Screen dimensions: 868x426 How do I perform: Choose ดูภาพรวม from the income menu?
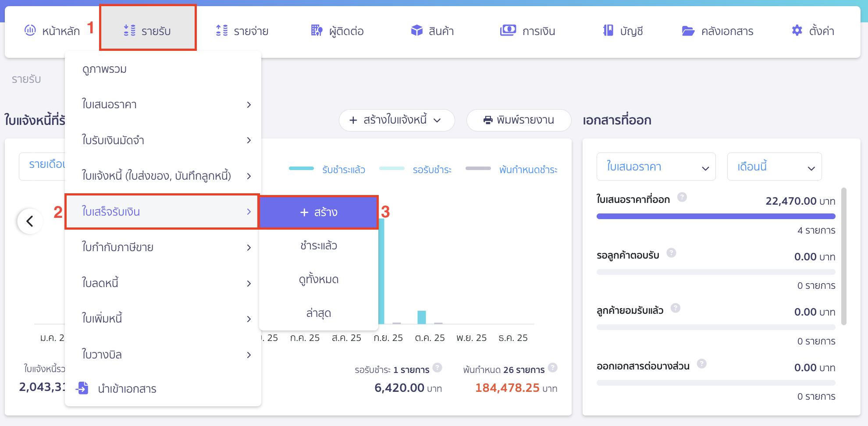click(105, 69)
